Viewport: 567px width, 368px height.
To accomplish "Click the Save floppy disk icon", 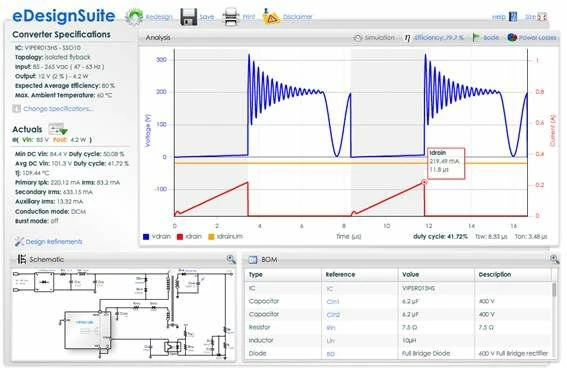I will pos(189,17).
